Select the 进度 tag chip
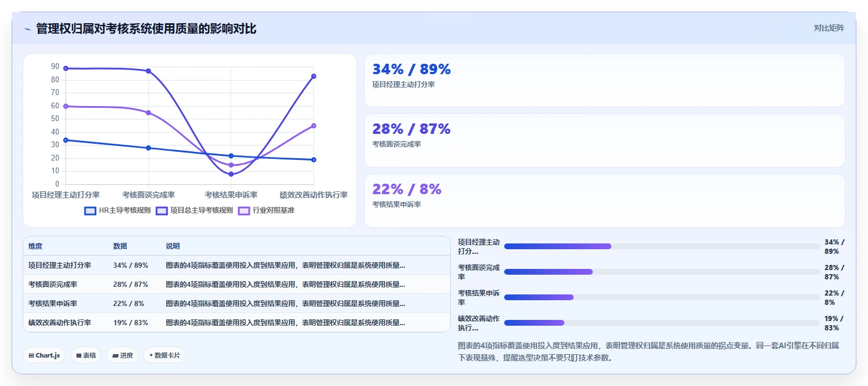This screenshot has height=386, width=868. (x=122, y=355)
